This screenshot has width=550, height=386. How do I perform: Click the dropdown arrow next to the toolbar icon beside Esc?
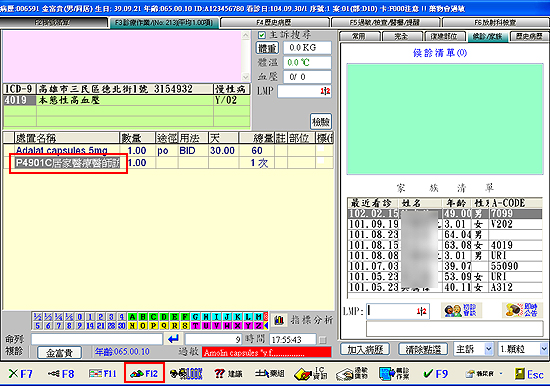coord(501,374)
